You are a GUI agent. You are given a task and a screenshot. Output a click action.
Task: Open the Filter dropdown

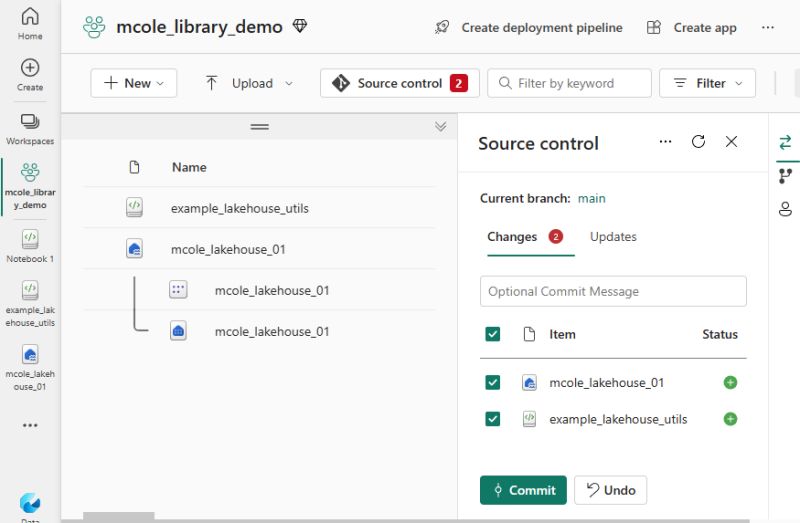tap(707, 83)
